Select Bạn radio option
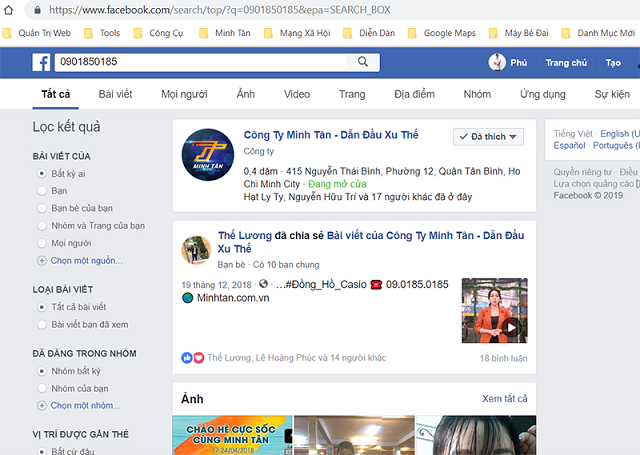Screen dimensions: 640x455 coord(42,191)
